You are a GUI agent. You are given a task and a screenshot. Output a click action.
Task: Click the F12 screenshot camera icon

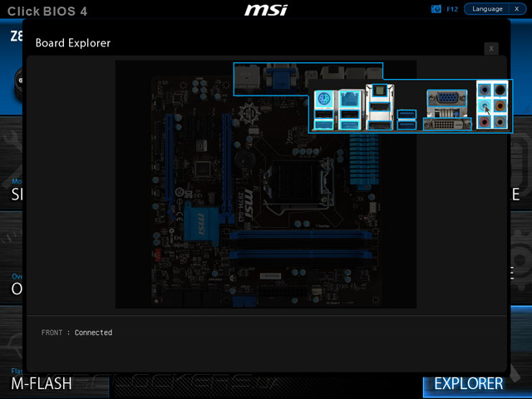tap(436, 9)
